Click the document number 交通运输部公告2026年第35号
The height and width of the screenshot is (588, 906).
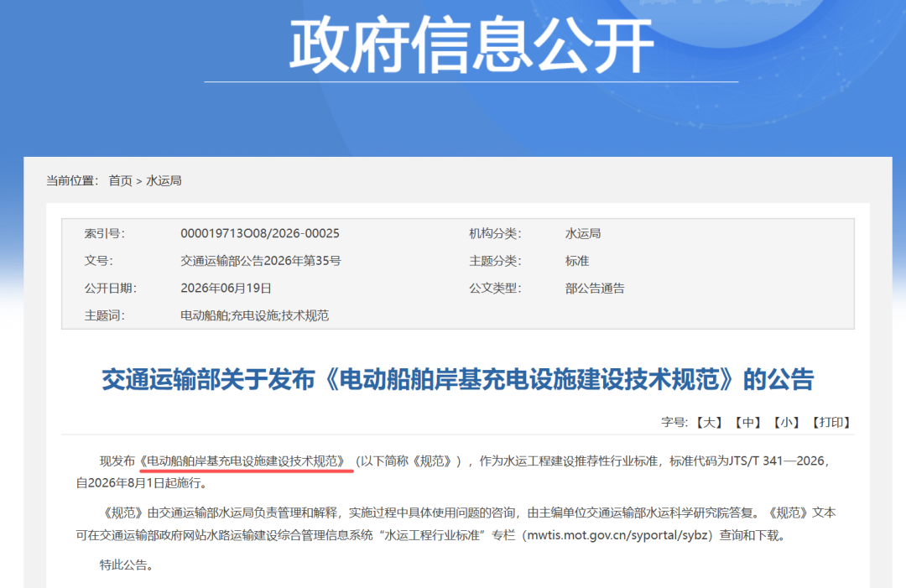click(261, 261)
